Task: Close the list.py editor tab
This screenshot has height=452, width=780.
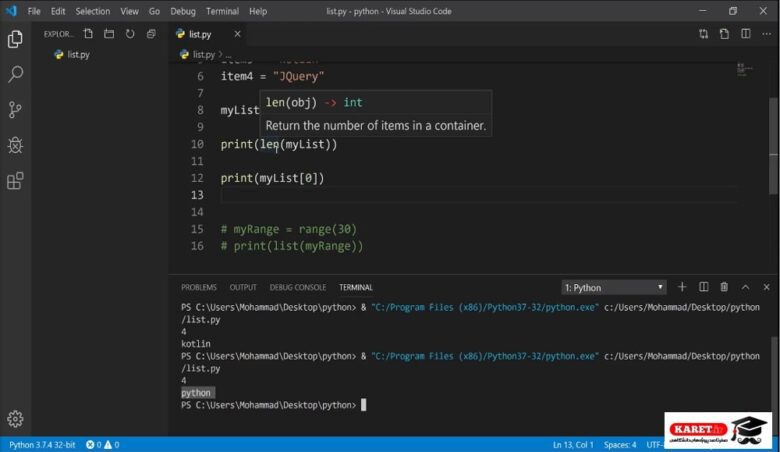Action: click(x=237, y=34)
